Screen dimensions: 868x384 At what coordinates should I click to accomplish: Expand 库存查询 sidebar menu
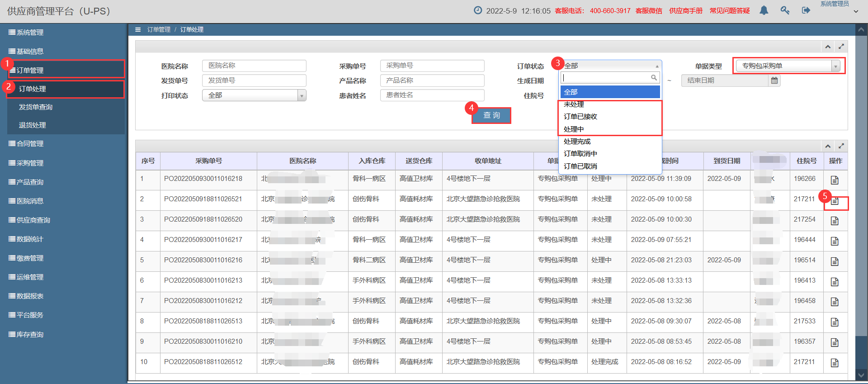coord(63,335)
